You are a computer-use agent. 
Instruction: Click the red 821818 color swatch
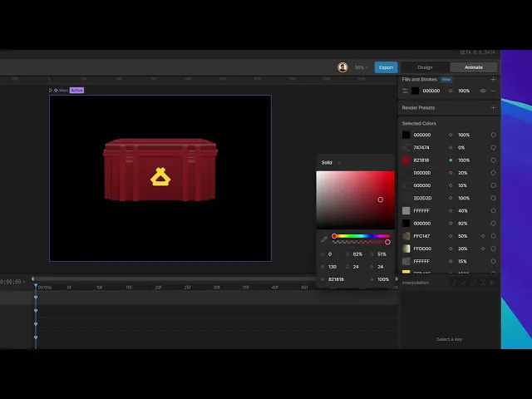coord(406,160)
